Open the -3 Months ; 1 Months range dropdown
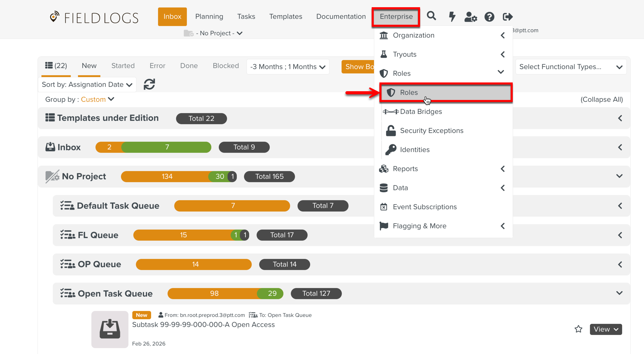 (x=287, y=67)
